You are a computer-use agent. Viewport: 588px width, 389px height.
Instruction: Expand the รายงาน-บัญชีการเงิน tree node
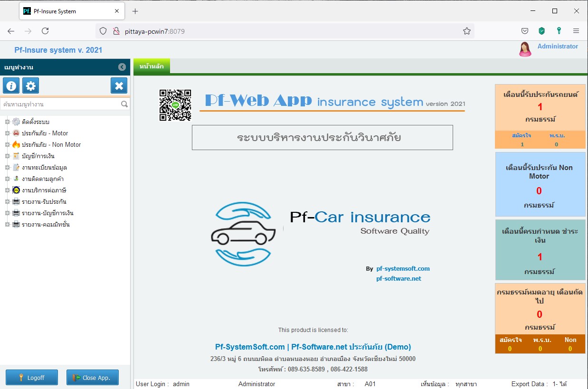(7, 213)
